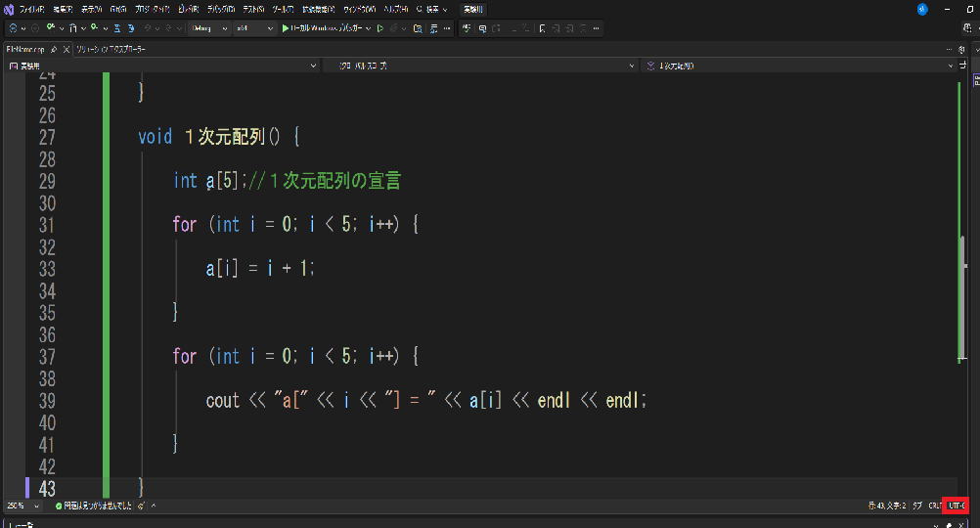Close the FileName.cpp tab
The height and width of the screenshot is (528, 980).
click(x=66, y=48)
